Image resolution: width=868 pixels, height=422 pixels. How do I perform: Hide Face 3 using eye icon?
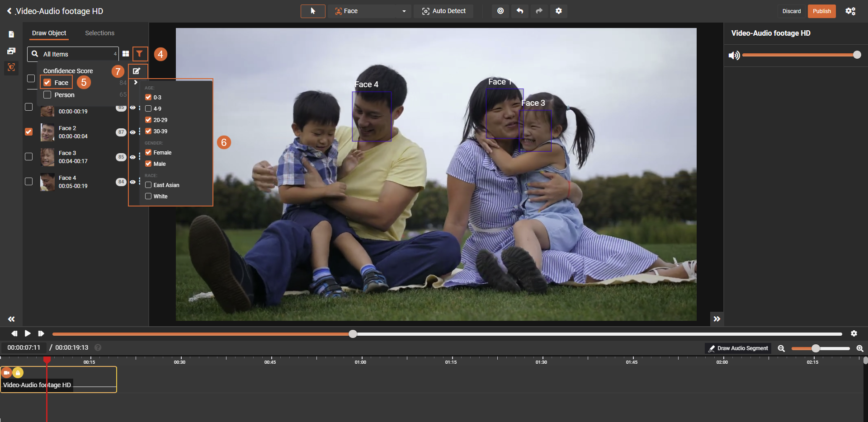coord(132,157)
